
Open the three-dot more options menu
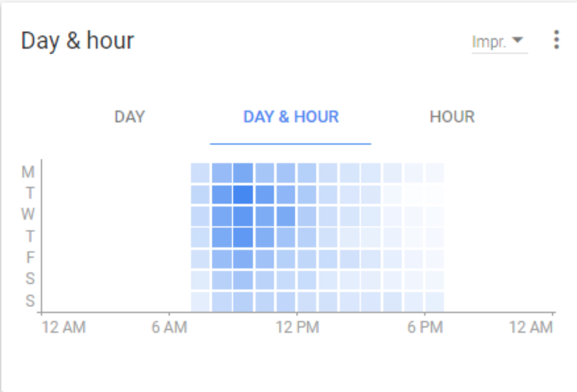coord(557,40)
